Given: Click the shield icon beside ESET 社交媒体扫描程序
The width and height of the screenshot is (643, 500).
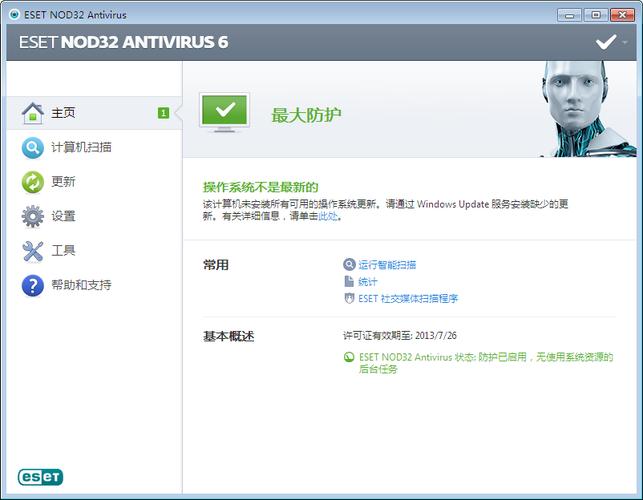Looking at the screenshot, I should click(349, 298).
